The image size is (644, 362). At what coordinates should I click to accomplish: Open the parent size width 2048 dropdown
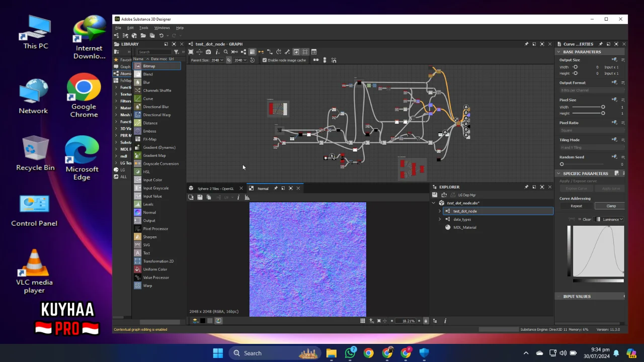(217, 60)
